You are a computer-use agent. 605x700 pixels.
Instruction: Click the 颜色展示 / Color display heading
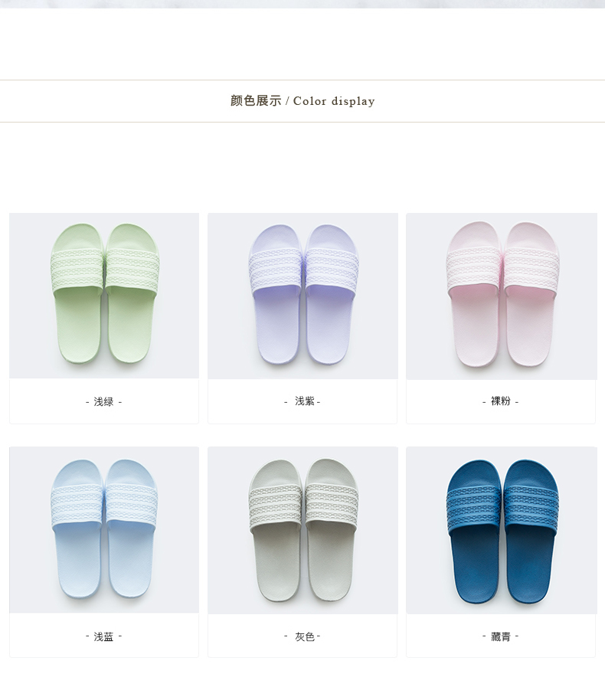click(x=302, y=101)
